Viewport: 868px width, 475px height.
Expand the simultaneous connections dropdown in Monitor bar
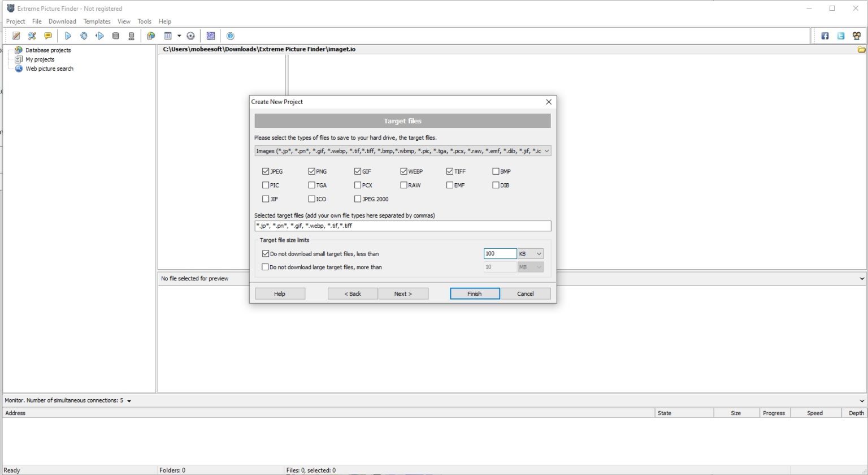point(128,400)
